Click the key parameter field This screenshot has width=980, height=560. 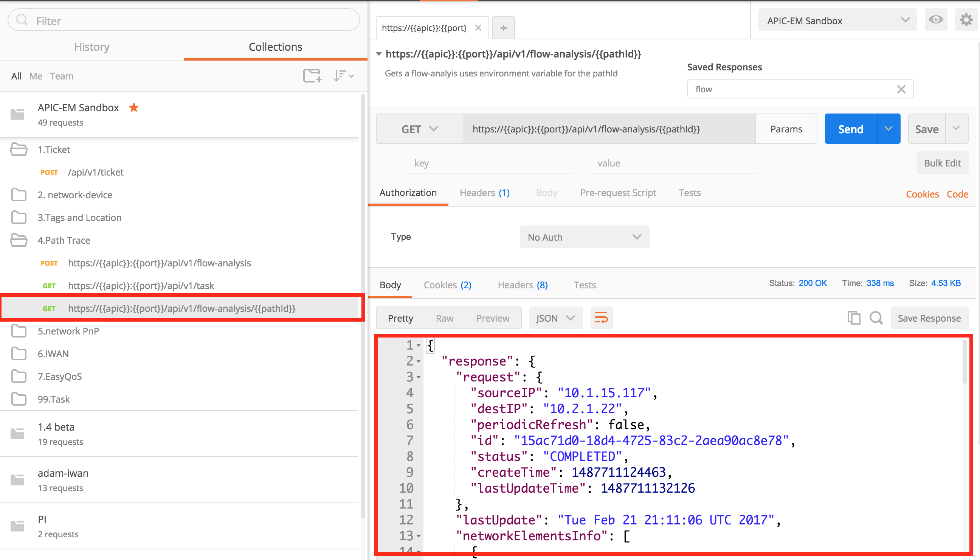[490, 163]
